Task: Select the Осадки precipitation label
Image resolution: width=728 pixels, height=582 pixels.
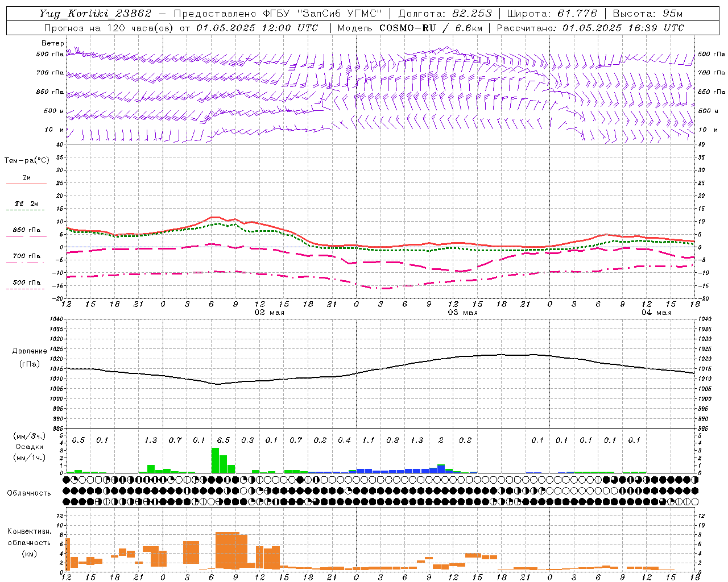Action: pos(29,447)
